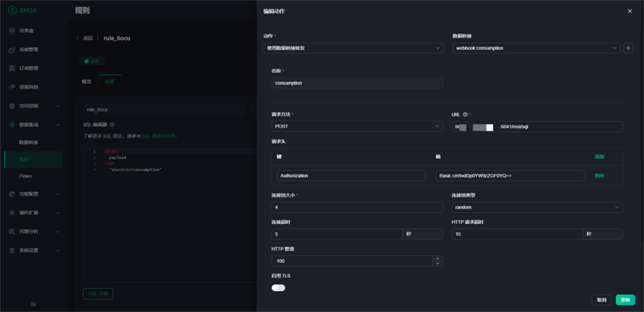644x312 pixels.
Task: Click the dashboard icon beside 仪表盘
Action: pyautogui.click(x=12, y=31)
